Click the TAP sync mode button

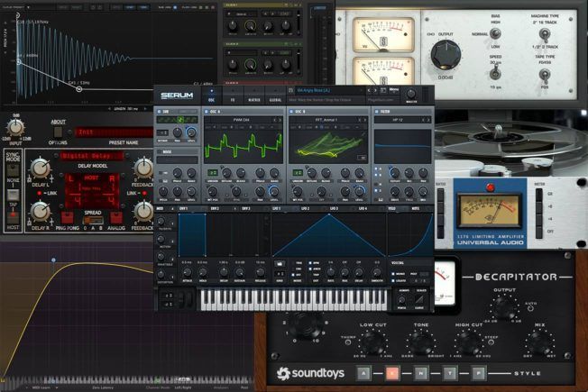pos(14,195)
